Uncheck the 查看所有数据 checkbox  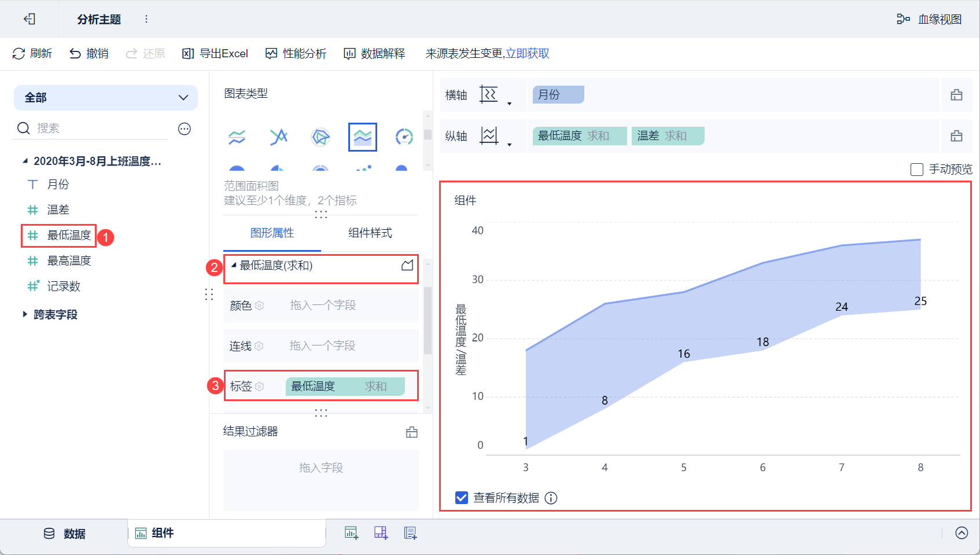[462, 498]
